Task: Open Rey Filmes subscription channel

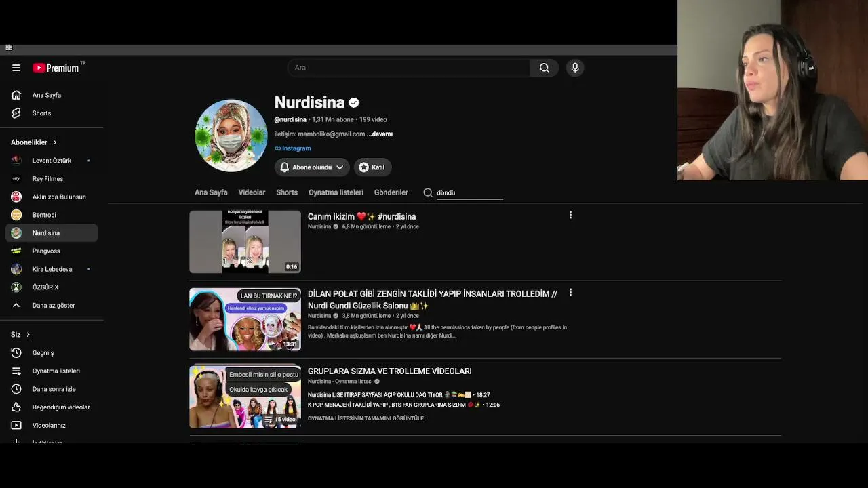Action: 52,179
